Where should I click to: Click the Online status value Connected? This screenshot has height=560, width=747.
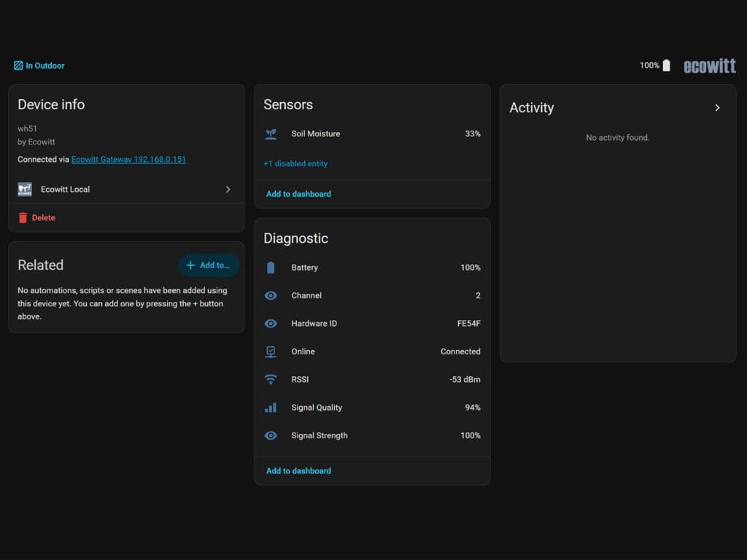[460, 351]
